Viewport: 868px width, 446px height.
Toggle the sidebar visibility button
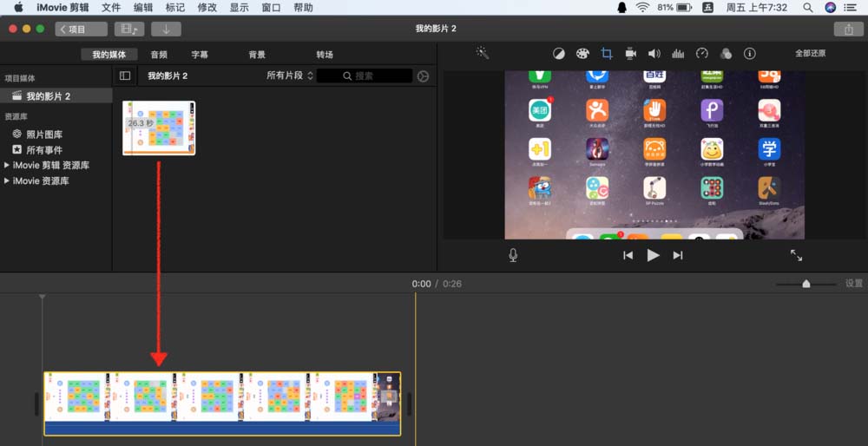click(125, 75)
